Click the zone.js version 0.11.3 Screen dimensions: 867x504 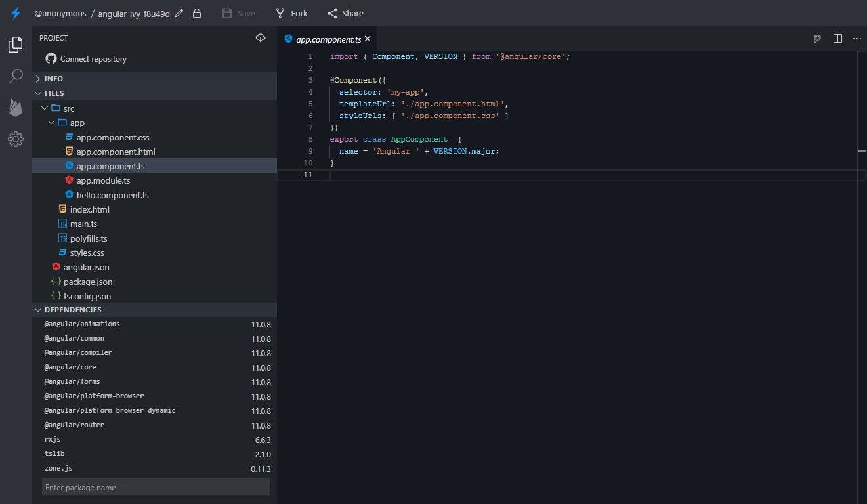261,469
